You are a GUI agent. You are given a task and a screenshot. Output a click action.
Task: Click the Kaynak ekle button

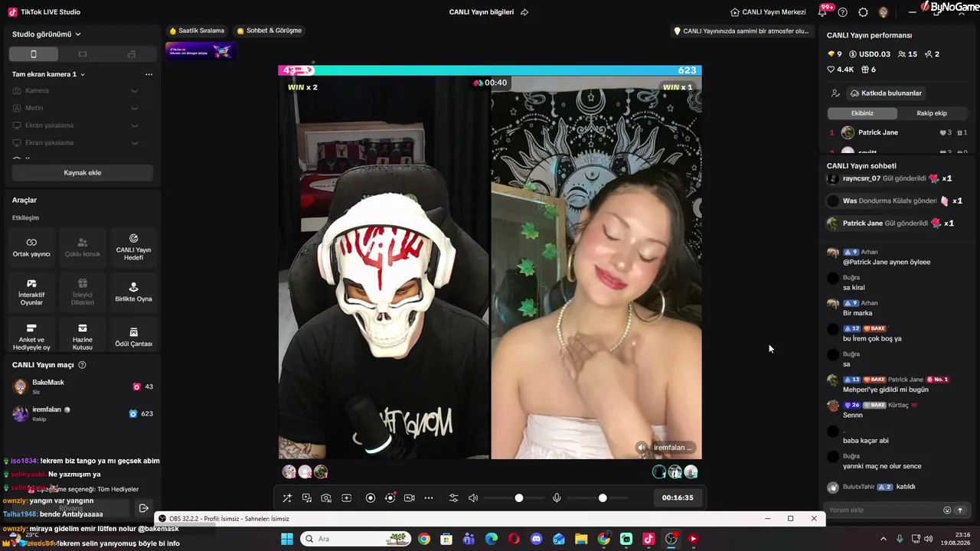coord(83,173)
